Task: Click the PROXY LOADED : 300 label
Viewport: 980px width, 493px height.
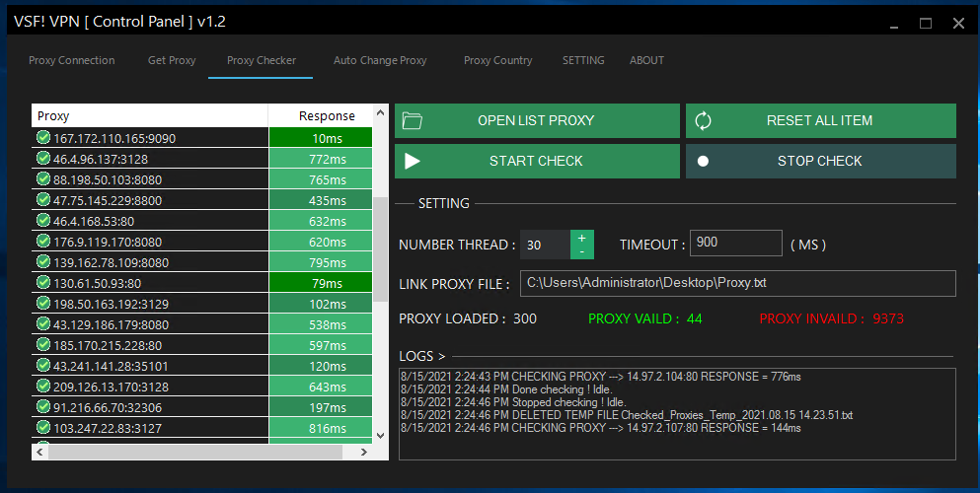Action: (468, 318)
